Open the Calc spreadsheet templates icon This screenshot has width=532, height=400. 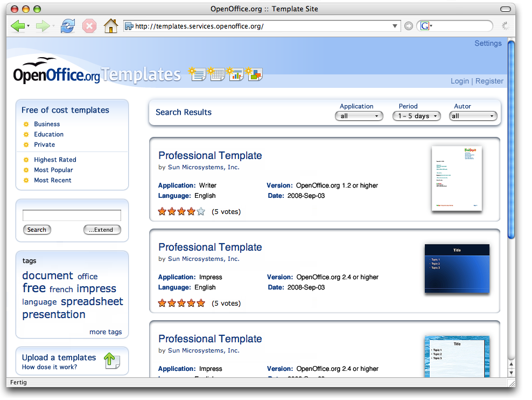pos(216,74)
